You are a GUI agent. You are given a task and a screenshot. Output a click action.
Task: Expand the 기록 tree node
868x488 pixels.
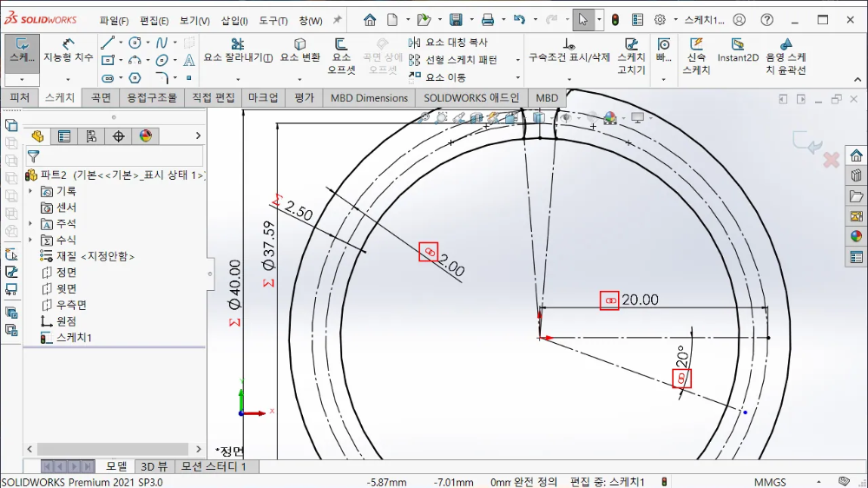click(30, 191)
